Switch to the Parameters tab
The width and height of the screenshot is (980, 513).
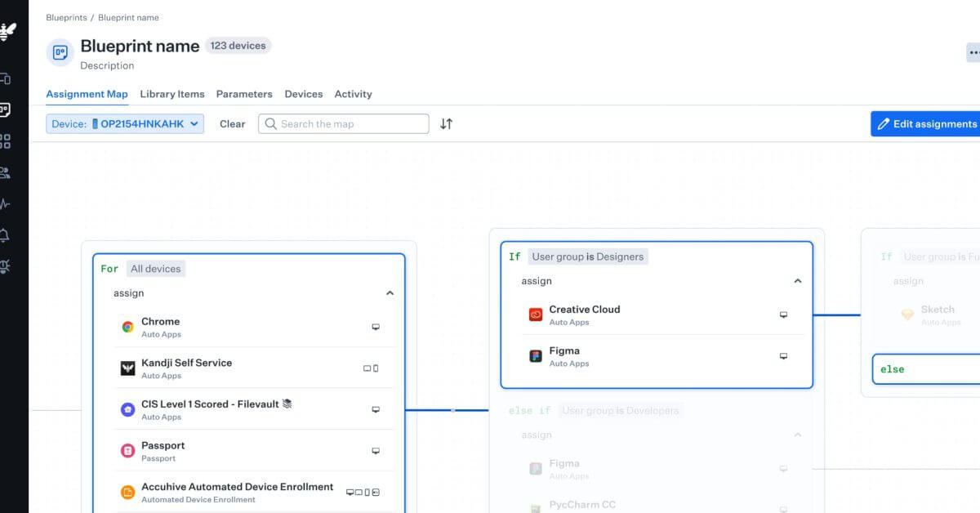pyautogui.click(x=244, y=94)
